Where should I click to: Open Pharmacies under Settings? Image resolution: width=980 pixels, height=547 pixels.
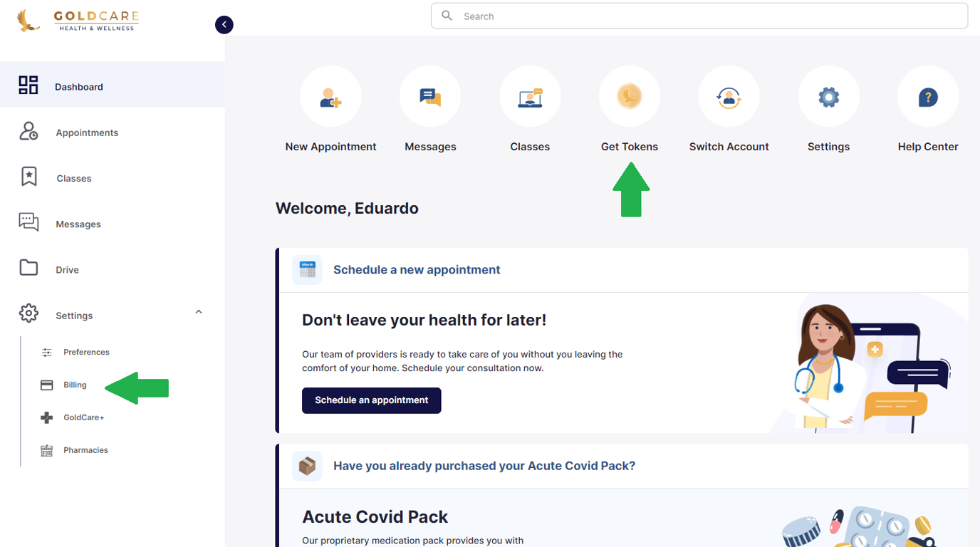pyautogui.click(x=85, y=450)
